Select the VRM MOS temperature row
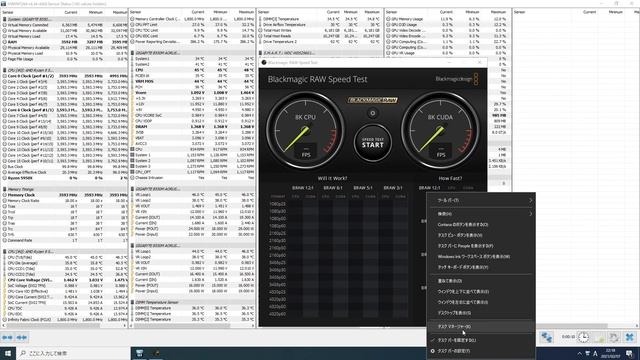The image size is (640, 360). point(192,81)
